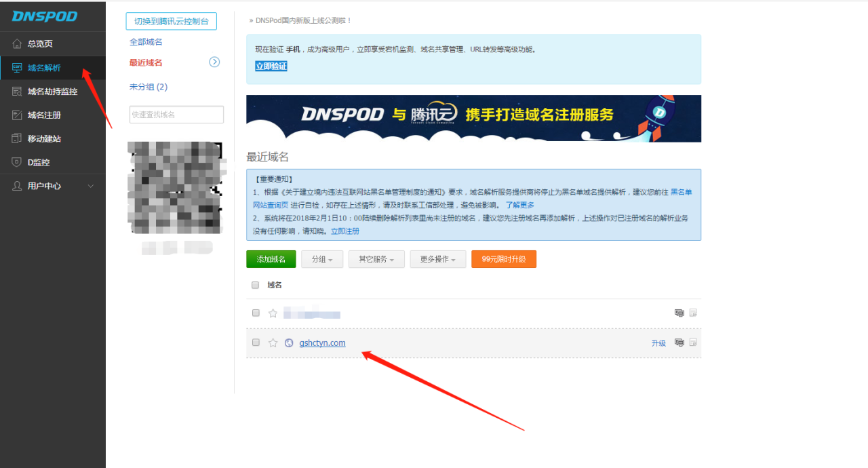Image resolution: width=868 pixels, height=468 pixels.
Task: Open the note icon in the gshctyn.com row
Action: click(693, 343)
